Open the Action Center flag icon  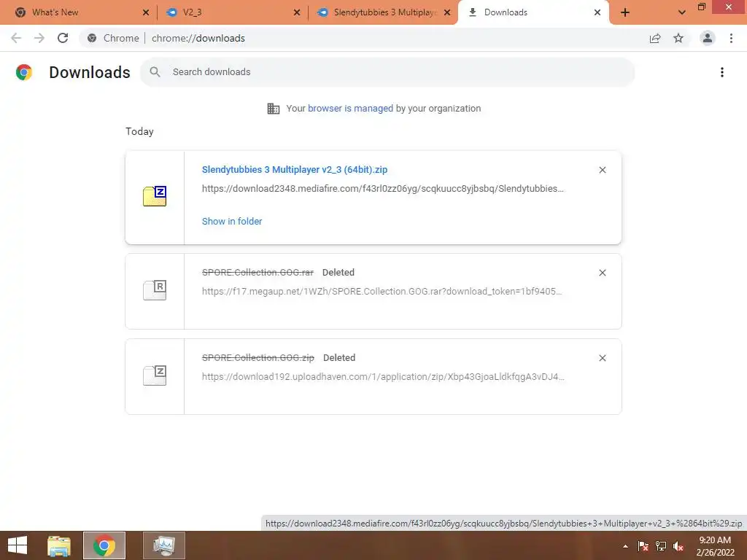pyautogui.click(x=643, y=546)
